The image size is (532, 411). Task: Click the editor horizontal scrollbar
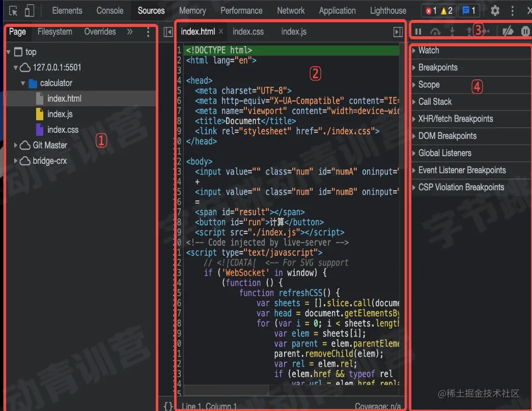(227, 390)
